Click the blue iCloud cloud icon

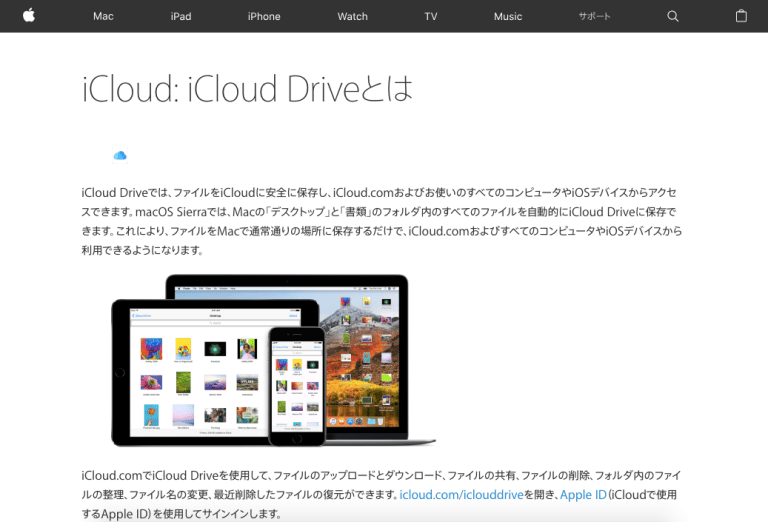[x=120, y=156]
